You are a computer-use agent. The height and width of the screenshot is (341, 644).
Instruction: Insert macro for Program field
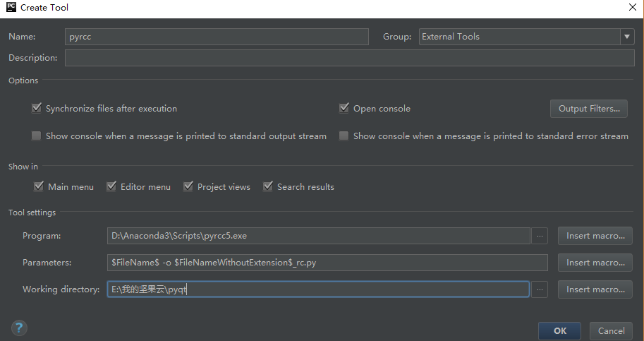[595, 236]
